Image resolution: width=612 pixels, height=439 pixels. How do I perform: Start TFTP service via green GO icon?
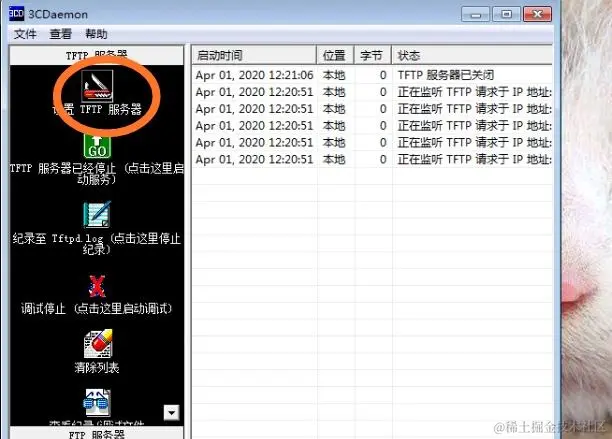click(97, 146)
